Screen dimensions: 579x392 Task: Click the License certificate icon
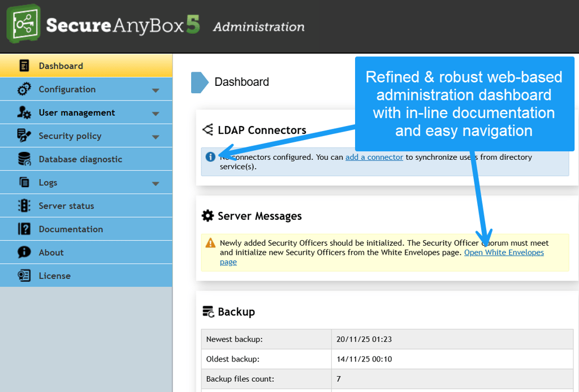24,276
